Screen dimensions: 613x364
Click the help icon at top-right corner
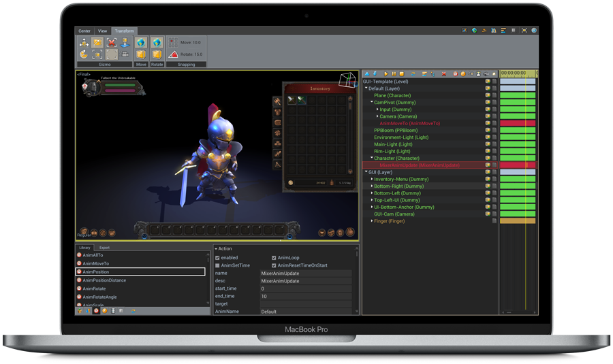(x=534, y=31)
